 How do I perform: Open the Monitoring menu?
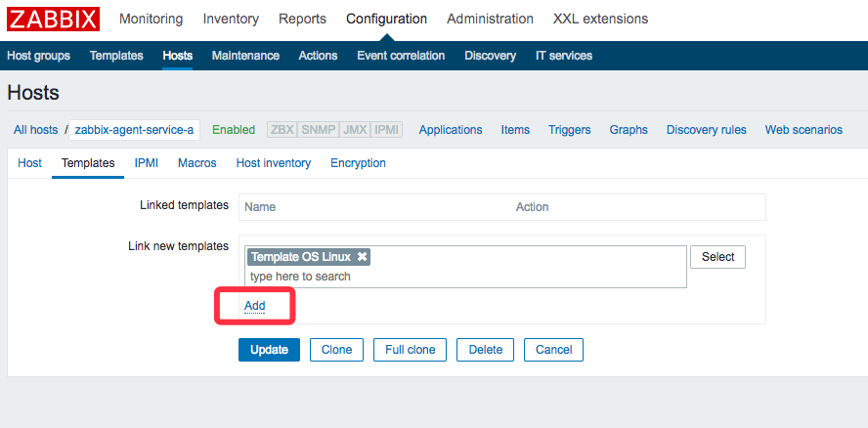[152, 19]
